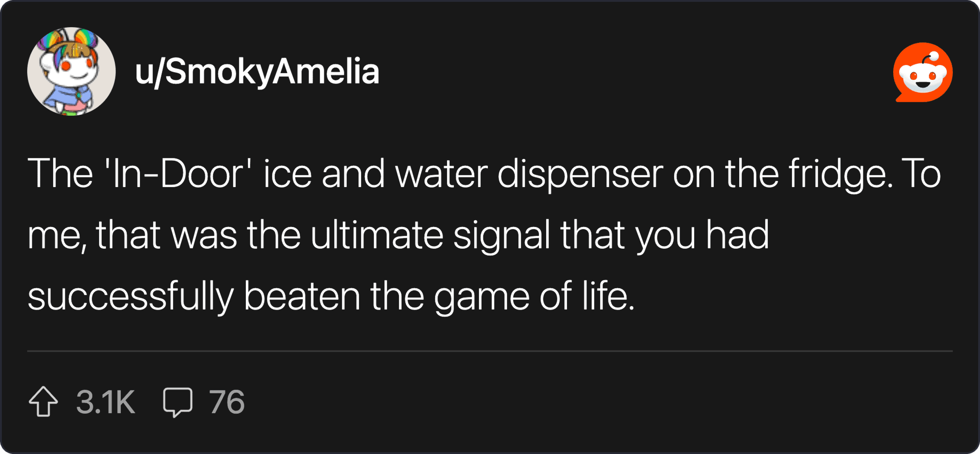The image size is (980, 454).
Task: Click the Reddit Snoo logo
Action: 923,72
